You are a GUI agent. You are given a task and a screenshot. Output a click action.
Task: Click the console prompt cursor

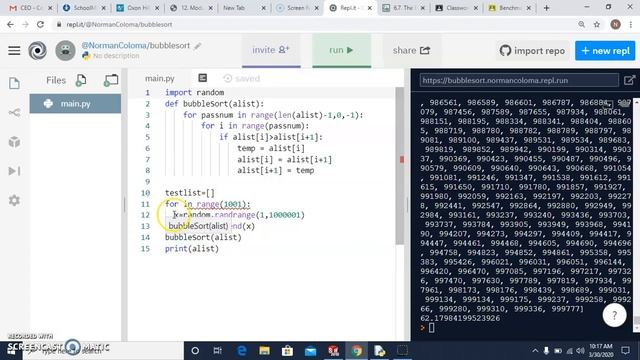[431, 327]
